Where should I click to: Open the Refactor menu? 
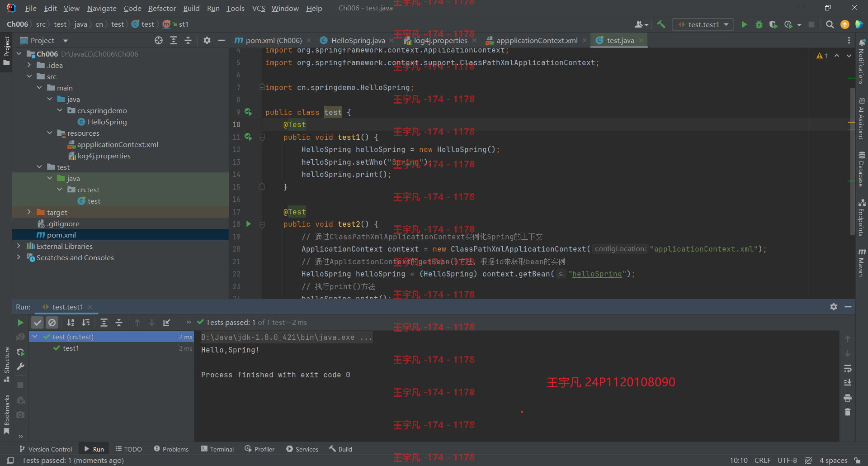(x=162, y=8)
